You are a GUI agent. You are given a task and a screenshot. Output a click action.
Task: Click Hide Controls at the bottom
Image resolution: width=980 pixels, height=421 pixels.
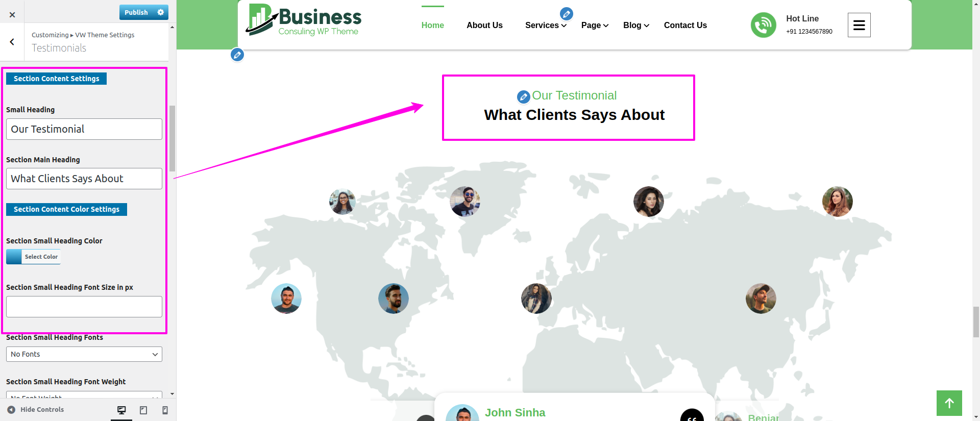pos(36,410)
